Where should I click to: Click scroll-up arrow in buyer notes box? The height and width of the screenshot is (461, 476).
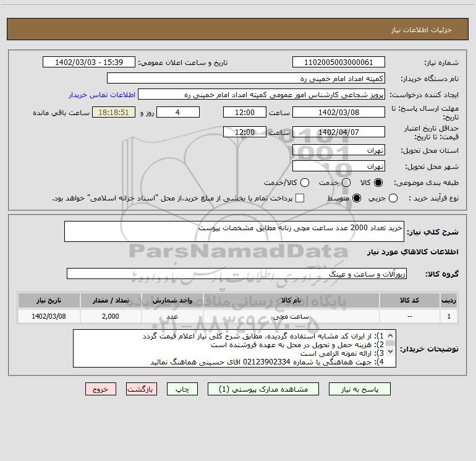(391, 335)
